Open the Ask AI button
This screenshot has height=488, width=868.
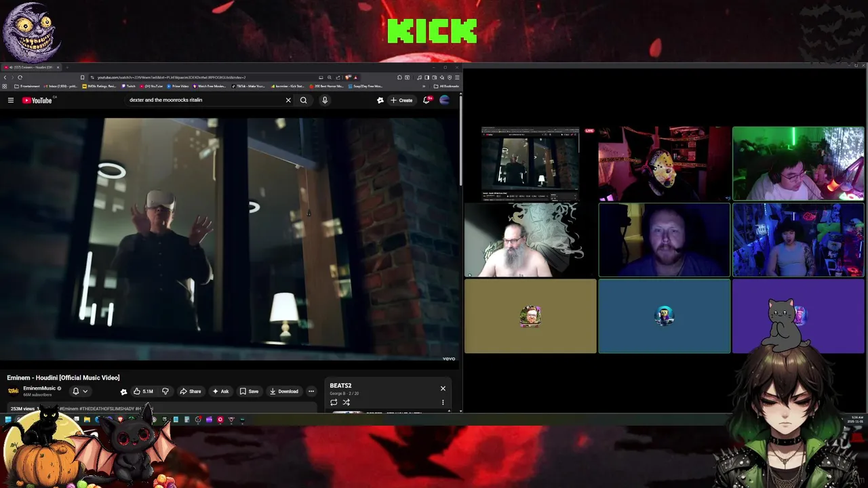click(x=220, y=391)
